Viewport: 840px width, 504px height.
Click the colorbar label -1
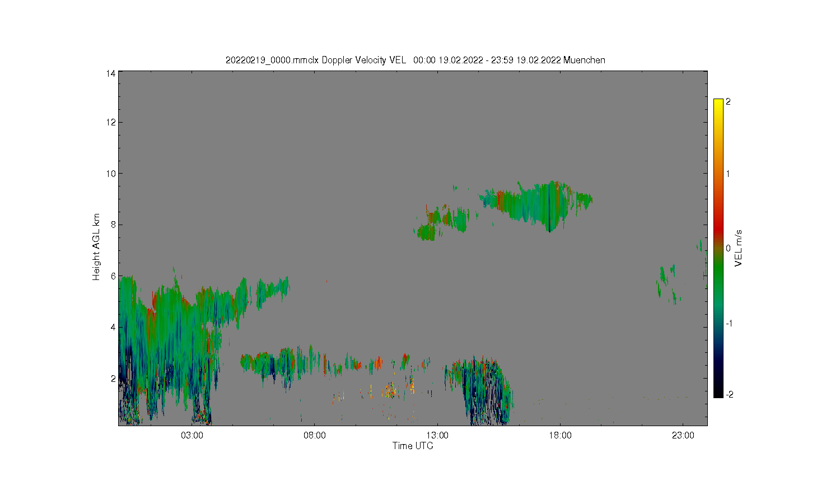tap(728, 324)
